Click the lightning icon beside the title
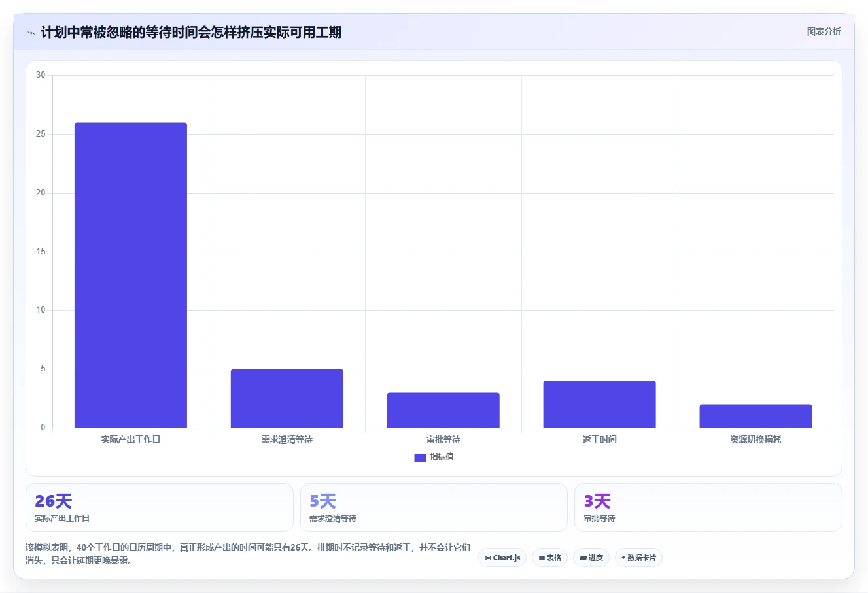 31,33
